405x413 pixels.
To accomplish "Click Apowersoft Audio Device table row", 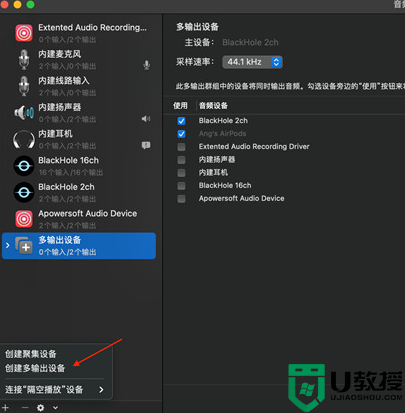I will tap(284, 199).
